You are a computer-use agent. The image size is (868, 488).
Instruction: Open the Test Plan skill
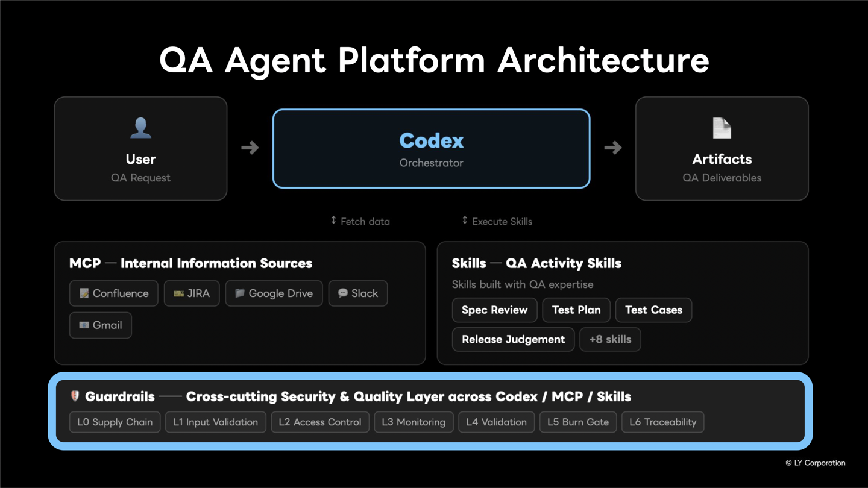point(576,310)
